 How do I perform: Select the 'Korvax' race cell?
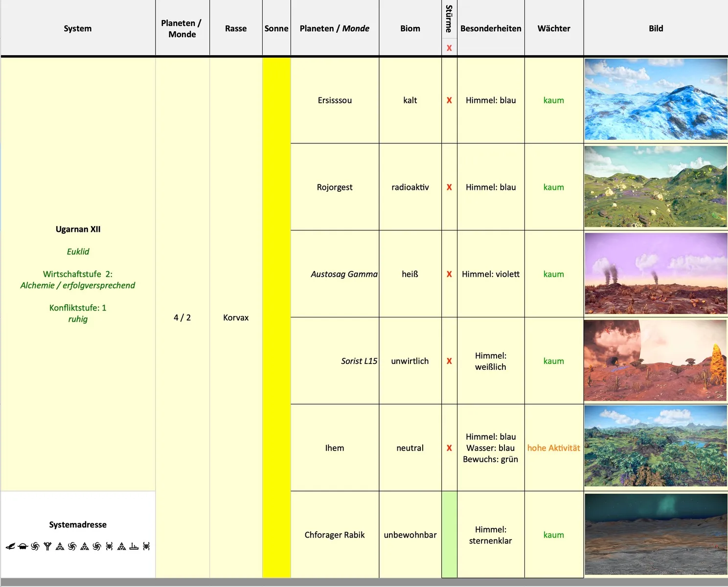tap(236, 317)
